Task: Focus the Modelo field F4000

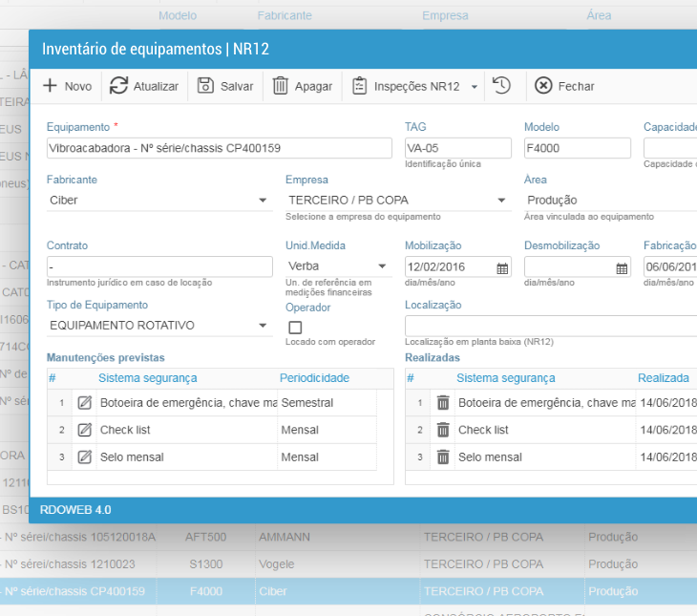Action: 578,148
